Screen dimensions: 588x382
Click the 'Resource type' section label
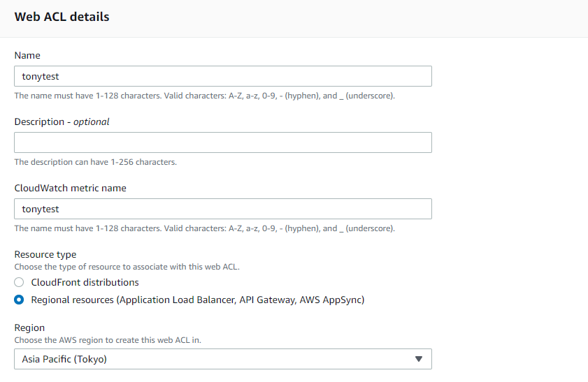pos(45,254)
